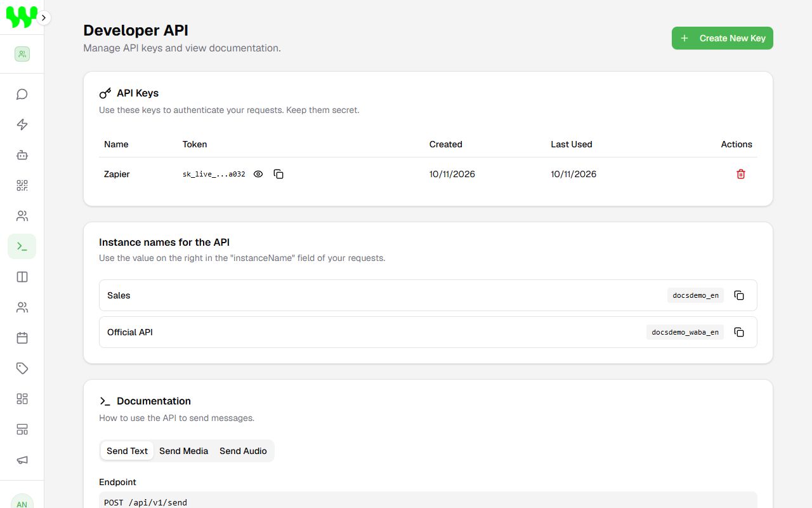
Task: Click the green logo at top left
Action: pos(22,18)
